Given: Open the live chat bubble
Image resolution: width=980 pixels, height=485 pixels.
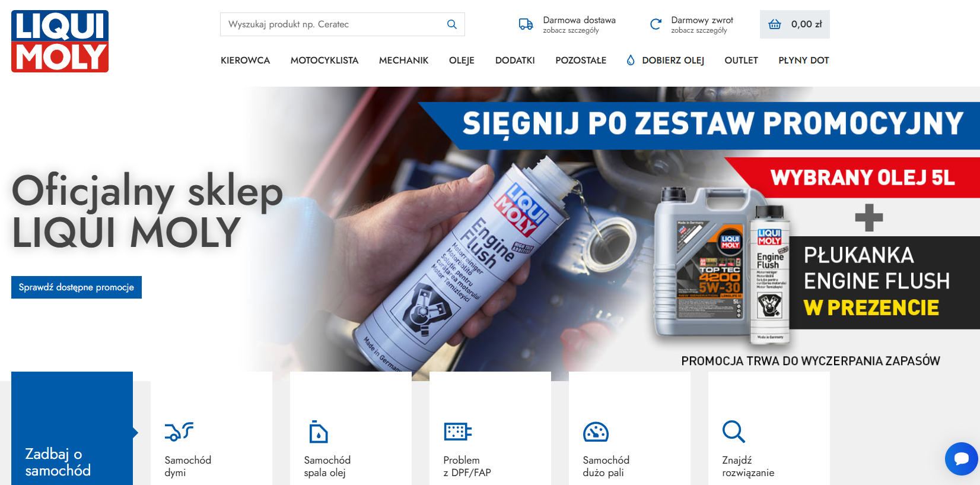Looking at the screenshot, I should pos(961,458).
